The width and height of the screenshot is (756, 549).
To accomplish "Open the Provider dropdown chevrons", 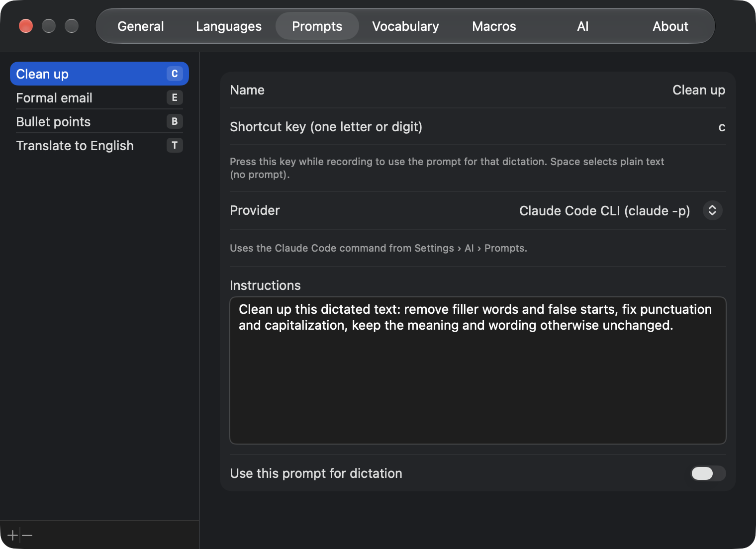I will (x=712, y=210).
